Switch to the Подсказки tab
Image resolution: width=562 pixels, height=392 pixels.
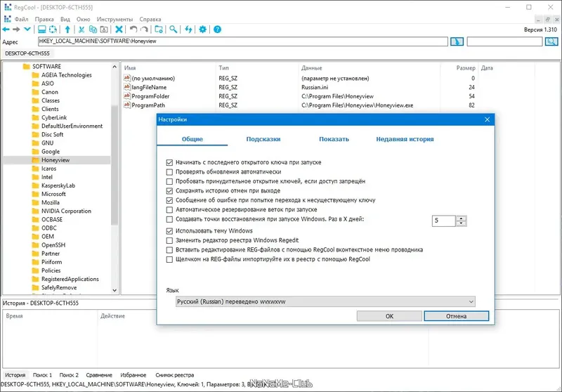[263, 139]
